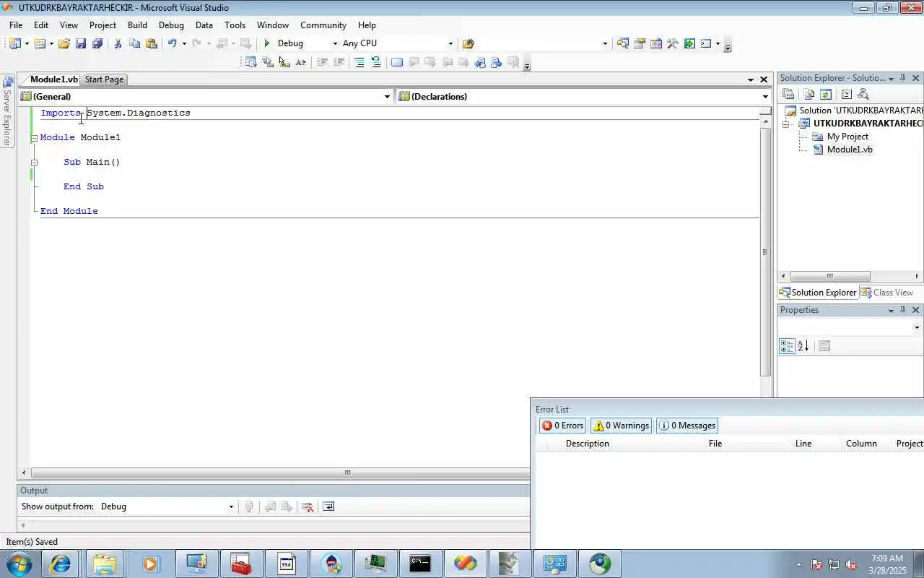This screenshot has width=924, height=578.
Task: Click Display an Object Member List icon
Action: (250, 62)
